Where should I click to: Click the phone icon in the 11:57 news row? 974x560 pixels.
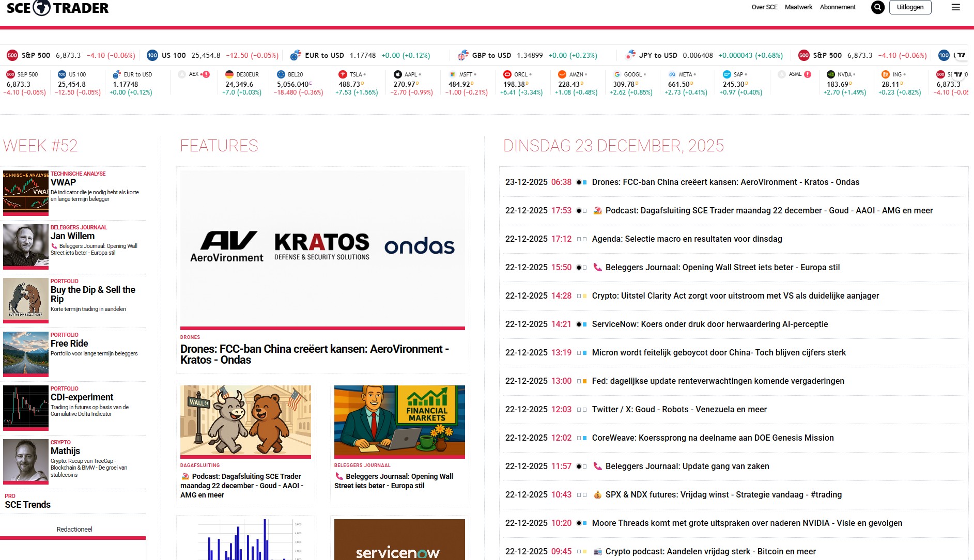coord(597,466)
